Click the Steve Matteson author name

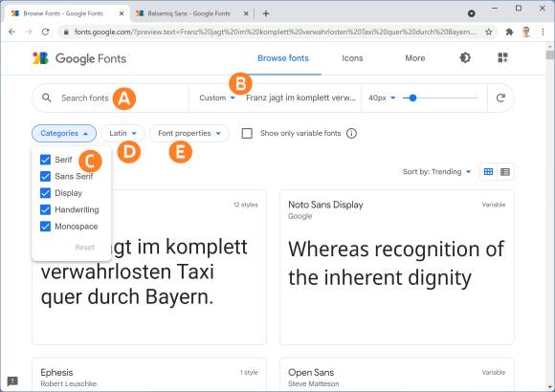[x=313, y=383]
